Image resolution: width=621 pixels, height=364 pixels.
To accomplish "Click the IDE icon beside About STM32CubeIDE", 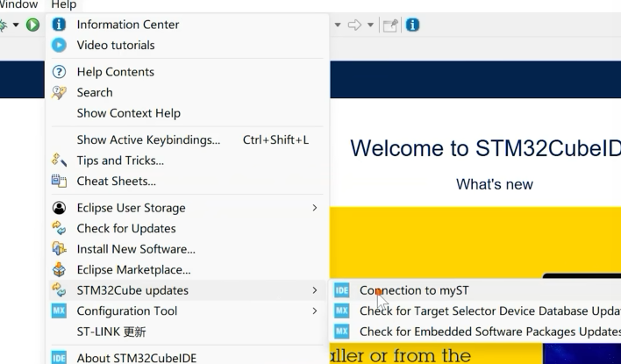I will click(x=59, y=358).
